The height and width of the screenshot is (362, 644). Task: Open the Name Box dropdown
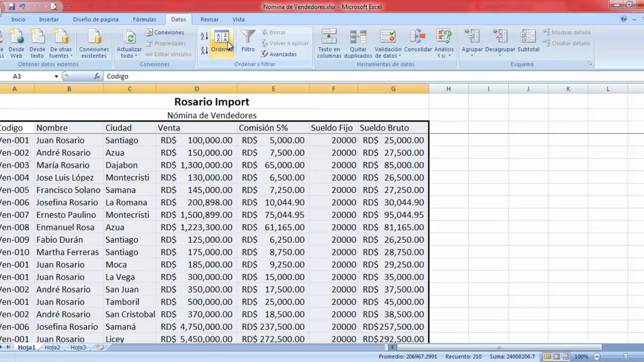point(56,76)
